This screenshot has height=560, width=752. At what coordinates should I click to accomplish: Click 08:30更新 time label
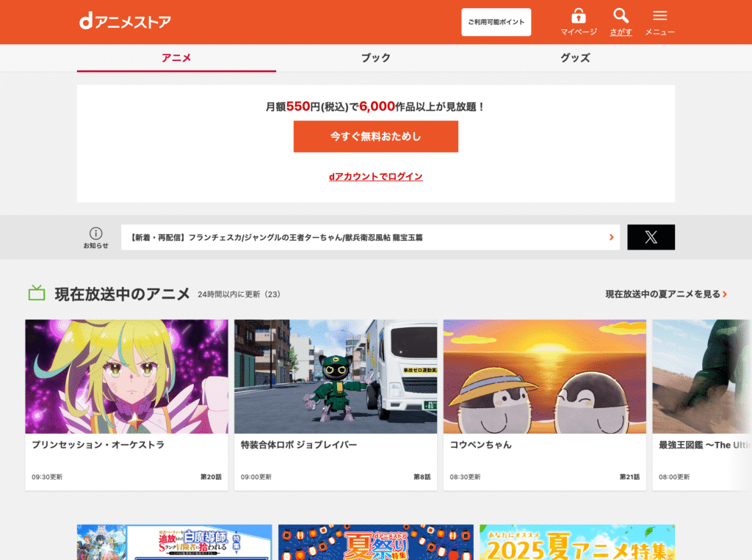pyautogui.click(x=465, y=477)
